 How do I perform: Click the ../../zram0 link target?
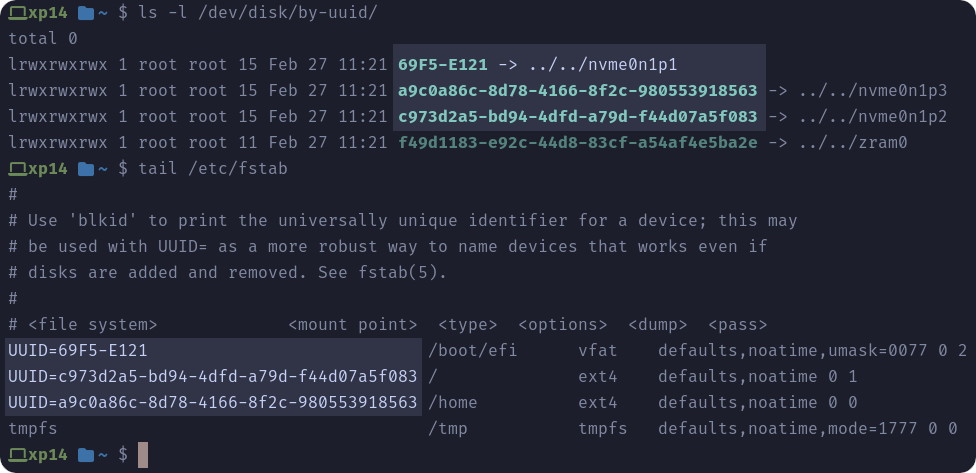[853, 143]
